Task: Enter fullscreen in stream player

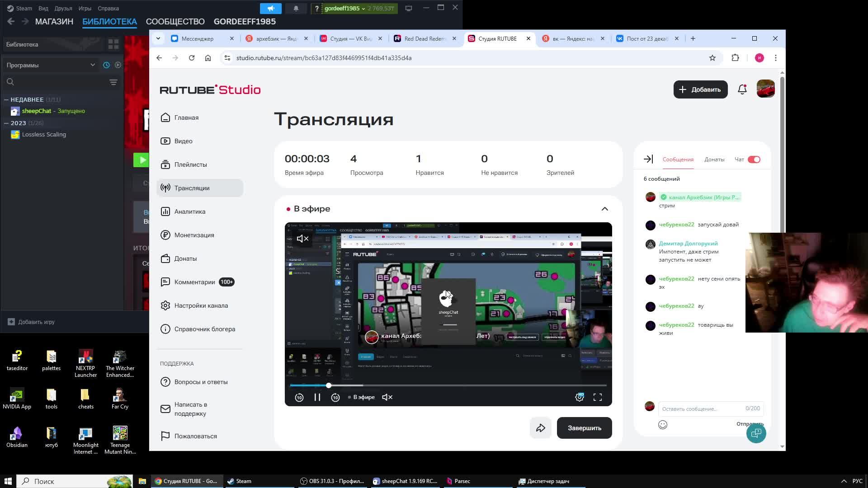Action: pyautogui.click(x=598, y=397)
